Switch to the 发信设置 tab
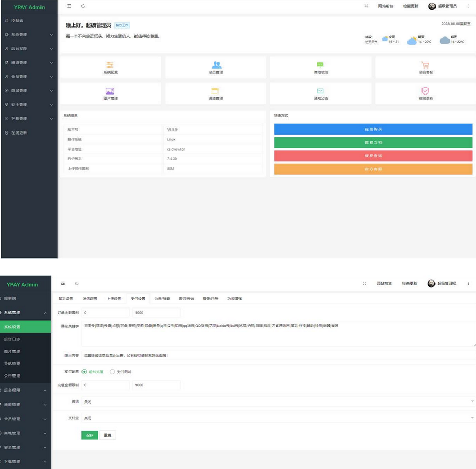476x469 pixels. 89,299
